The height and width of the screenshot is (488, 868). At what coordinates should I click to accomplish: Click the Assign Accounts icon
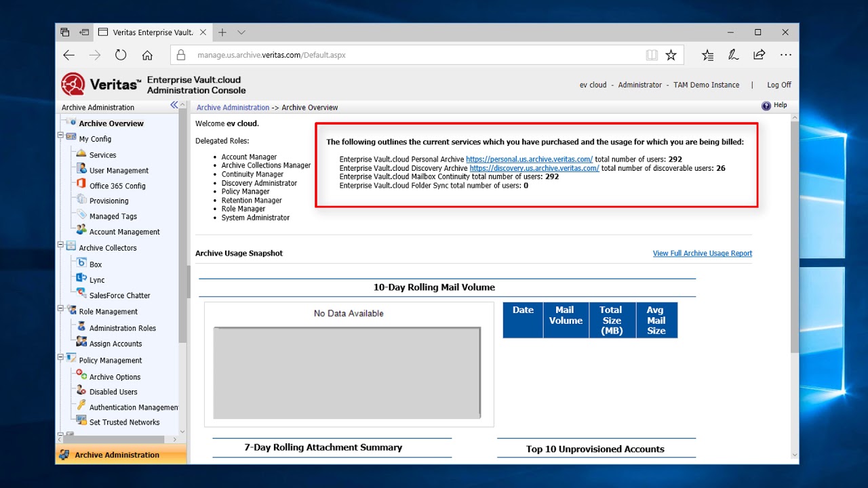[81, 343]
